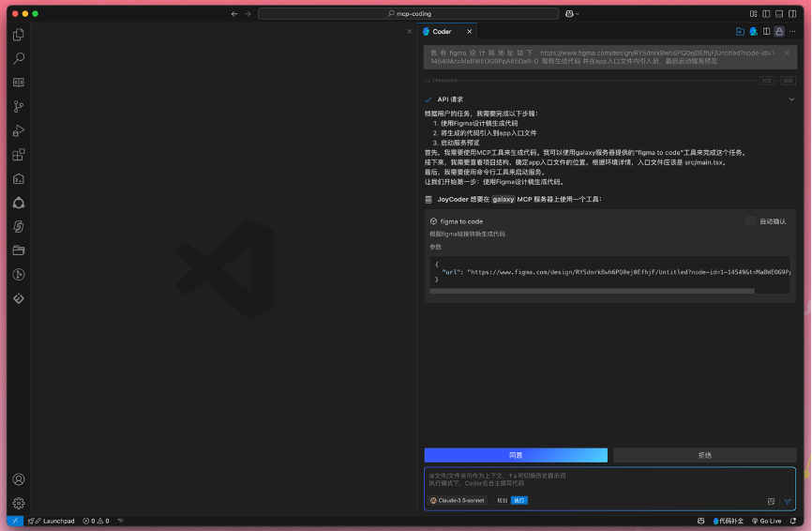Open the diamond-shaped icon in activity bar

(x=19, y=299)
